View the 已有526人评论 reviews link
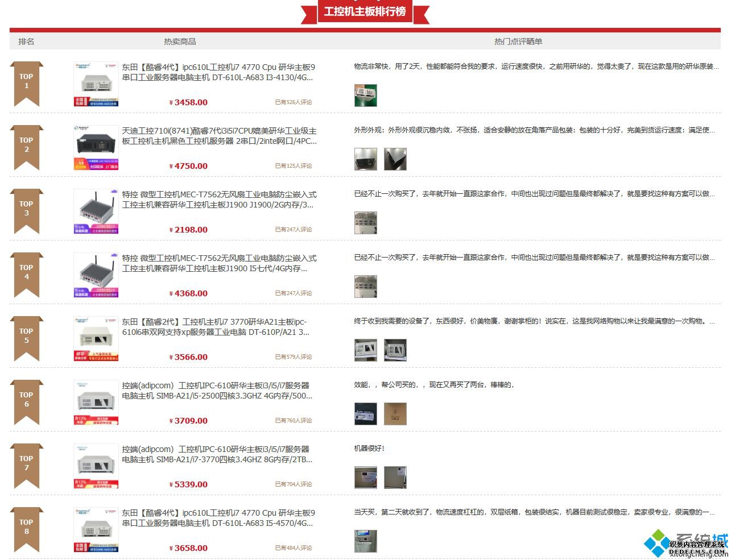Viewport: 731px width, 560px height. pyautogui.click(x=294, y=102)
